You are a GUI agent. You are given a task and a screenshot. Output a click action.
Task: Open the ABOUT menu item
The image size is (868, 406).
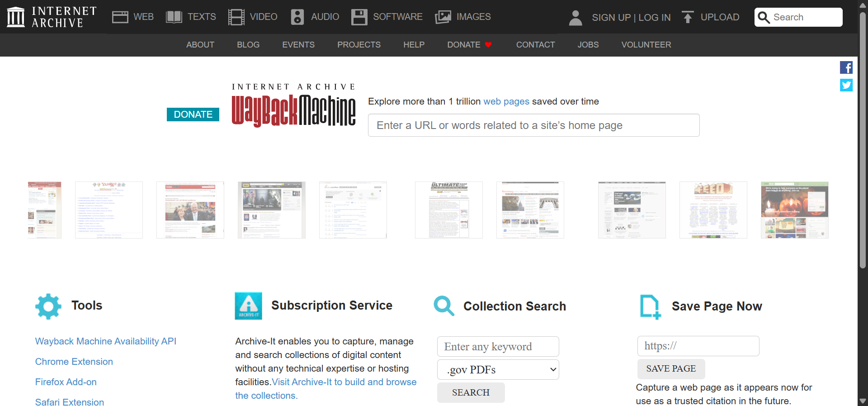pyautogui.click(x=200, y=45)
